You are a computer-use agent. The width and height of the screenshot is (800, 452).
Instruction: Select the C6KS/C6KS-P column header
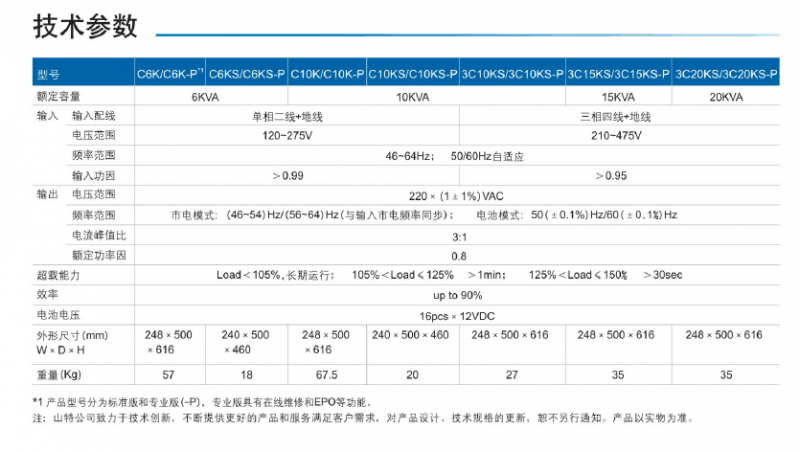(x=247, y=75)
